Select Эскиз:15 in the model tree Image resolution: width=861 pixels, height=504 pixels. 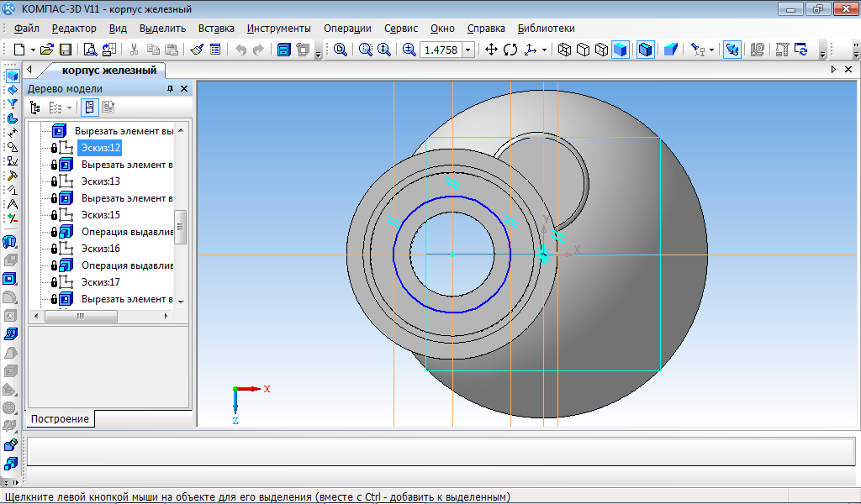pos(100,215)
